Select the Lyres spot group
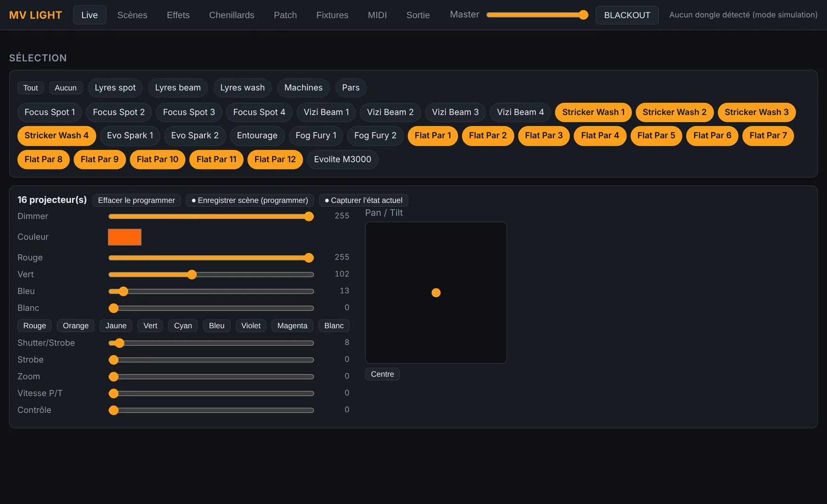Screen dimensions: 827x504 tap(115, 88)
